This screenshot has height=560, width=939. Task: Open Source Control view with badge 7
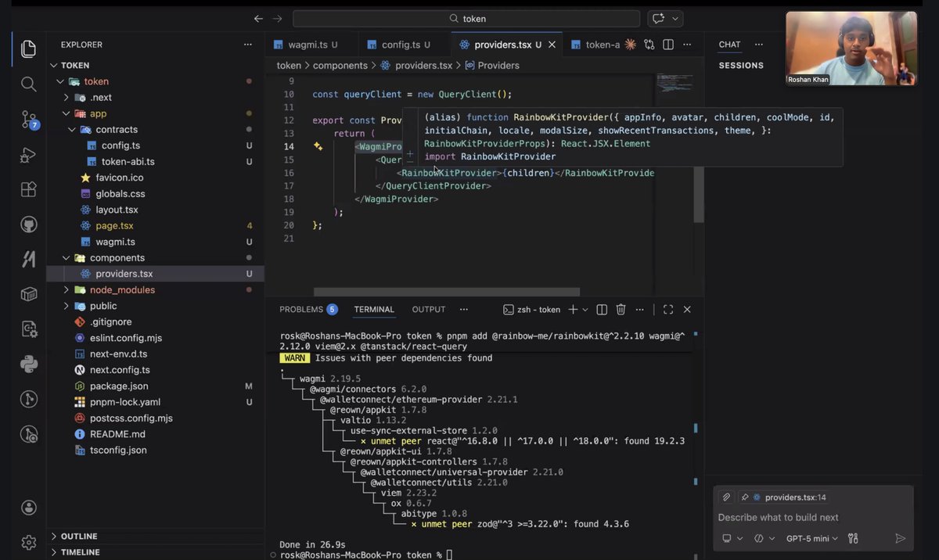(29, 119)
